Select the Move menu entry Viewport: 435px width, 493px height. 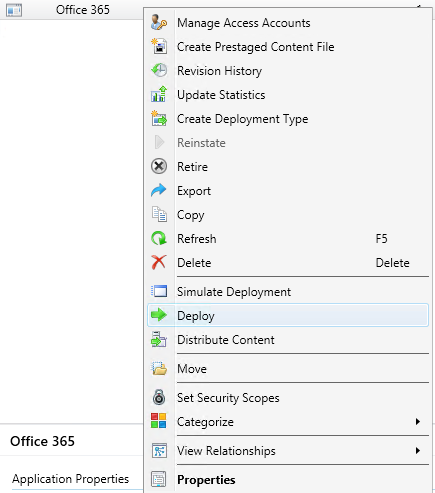click(288, 369)
